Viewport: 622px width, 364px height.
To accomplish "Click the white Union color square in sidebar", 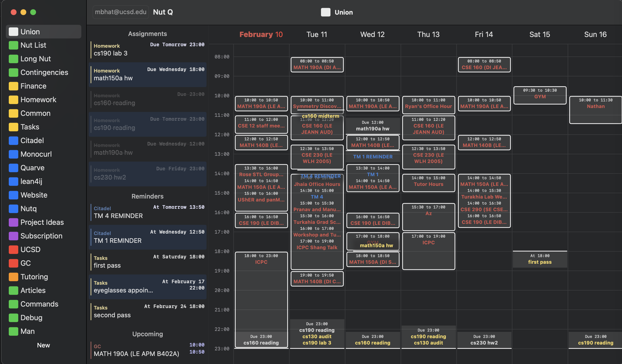I will coord(13,32).
